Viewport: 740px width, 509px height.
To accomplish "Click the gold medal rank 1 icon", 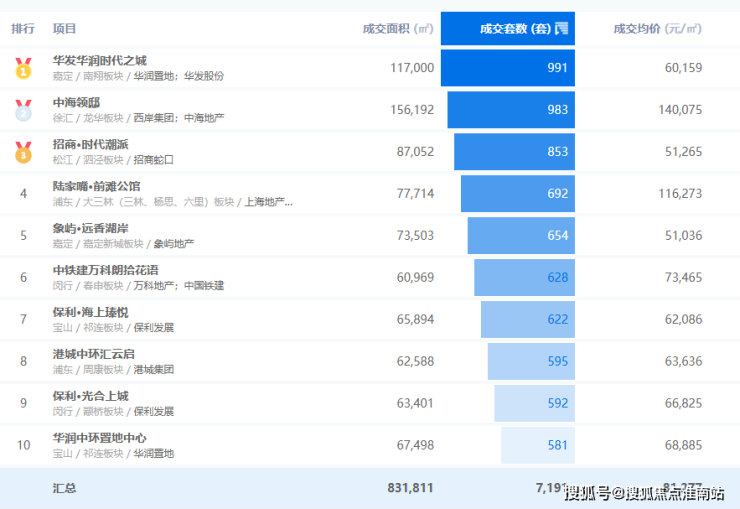I will click(23, 68).
